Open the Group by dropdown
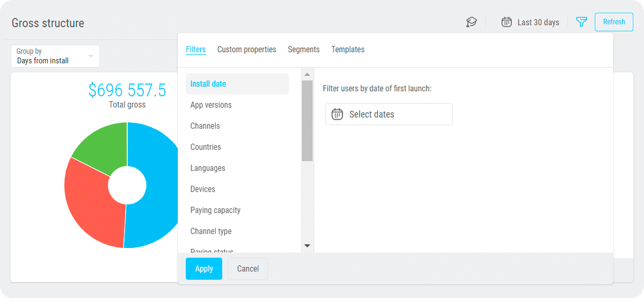 click(55, 56)
